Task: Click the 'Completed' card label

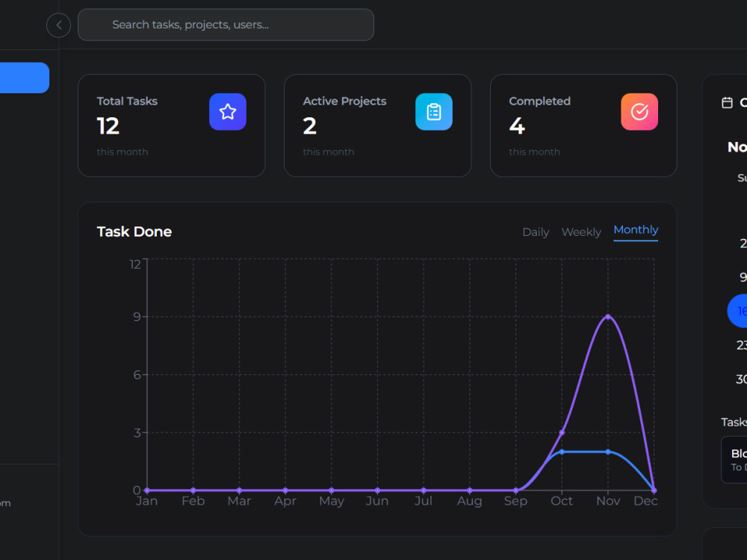Action: coord(540,101)
